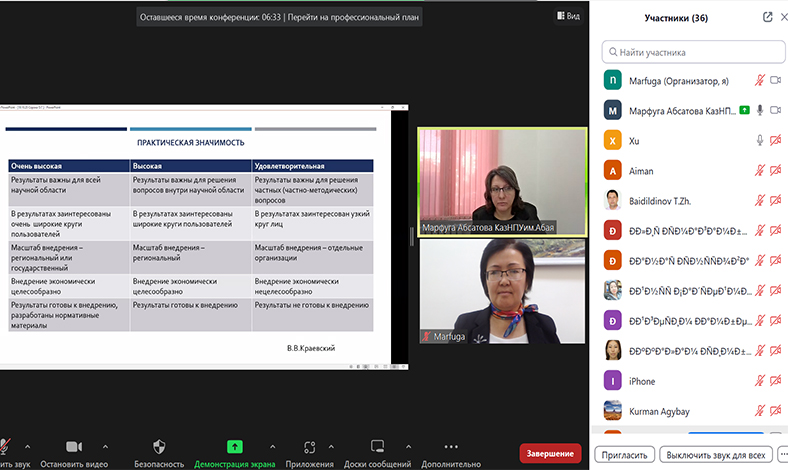Toggle the muted microphone for participant Aiman
Viewport: 788px width, 470px height.
(x=759, y=170)
